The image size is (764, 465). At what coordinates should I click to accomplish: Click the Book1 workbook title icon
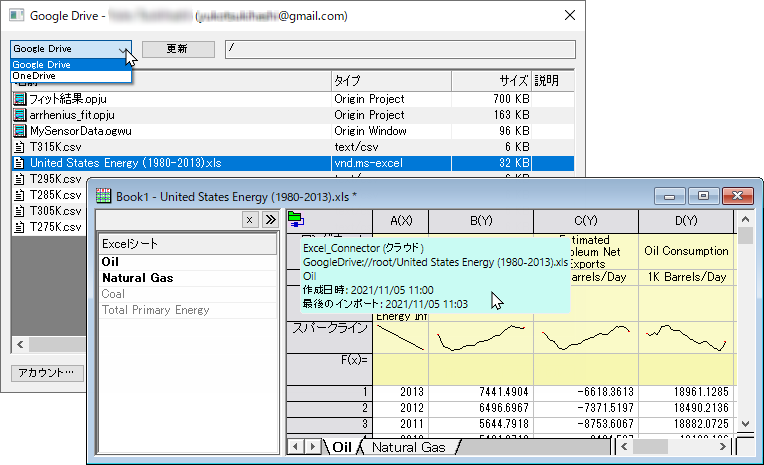tap(103, 196)
